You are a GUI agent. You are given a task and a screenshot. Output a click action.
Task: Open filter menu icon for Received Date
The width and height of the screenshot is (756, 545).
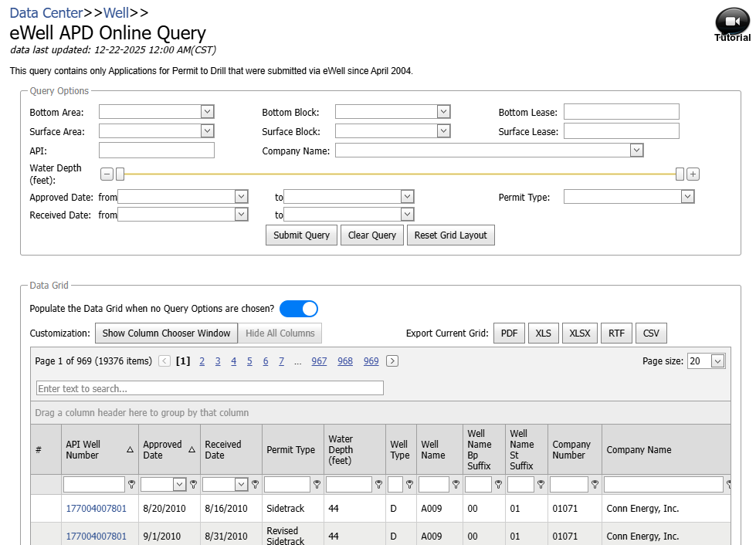coord(255,484)
